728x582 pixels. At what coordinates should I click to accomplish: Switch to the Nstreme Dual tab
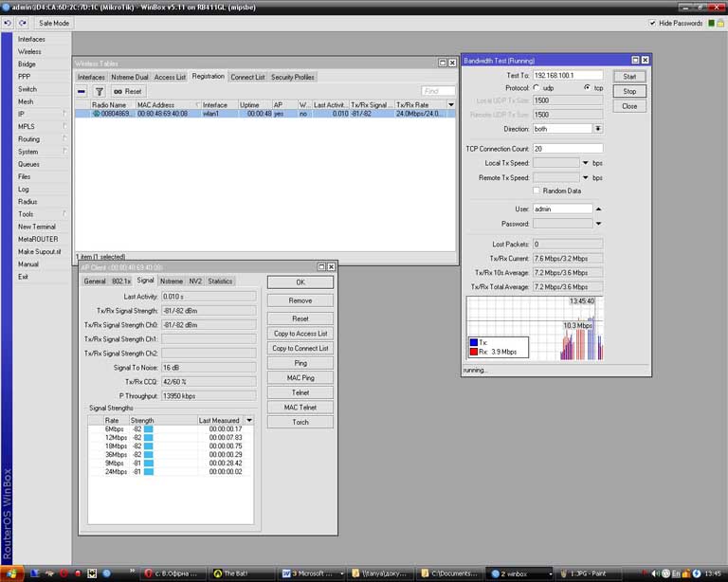[x=130, y=77]
